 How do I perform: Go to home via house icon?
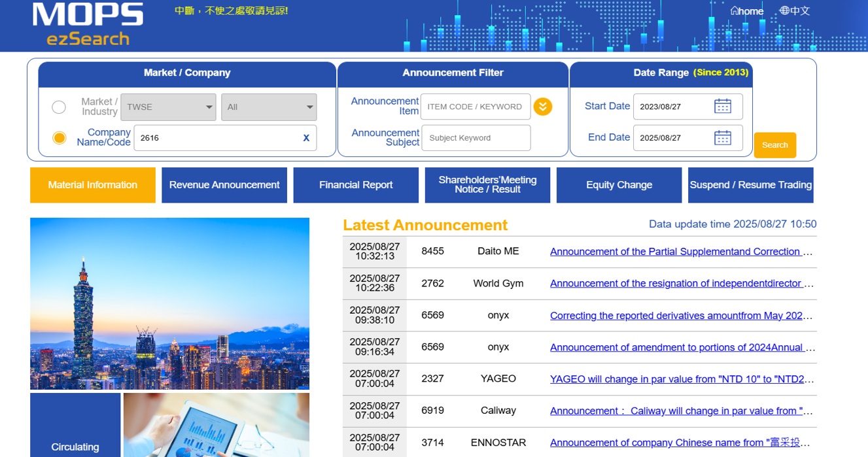point(746,11)
